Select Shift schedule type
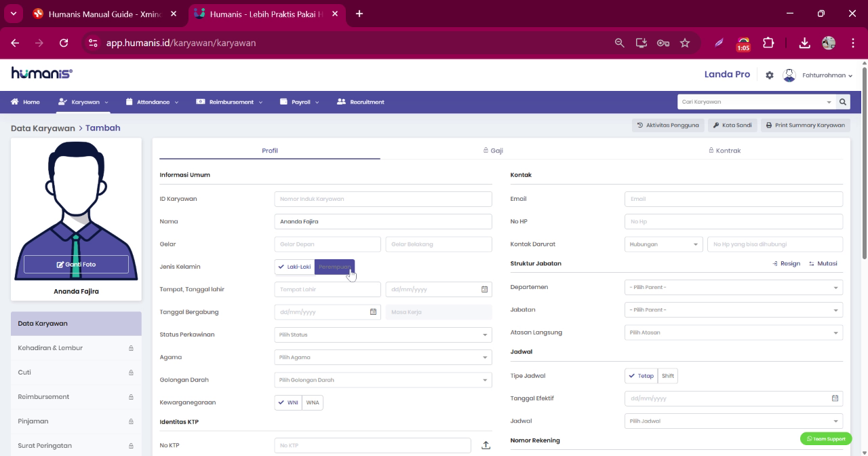 [x=668, y=376]
